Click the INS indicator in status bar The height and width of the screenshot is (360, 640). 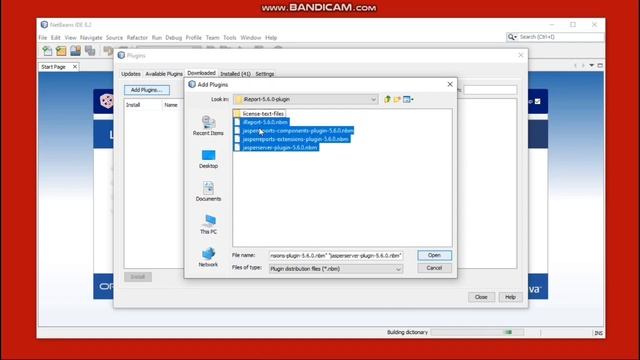tap(598, 333)
